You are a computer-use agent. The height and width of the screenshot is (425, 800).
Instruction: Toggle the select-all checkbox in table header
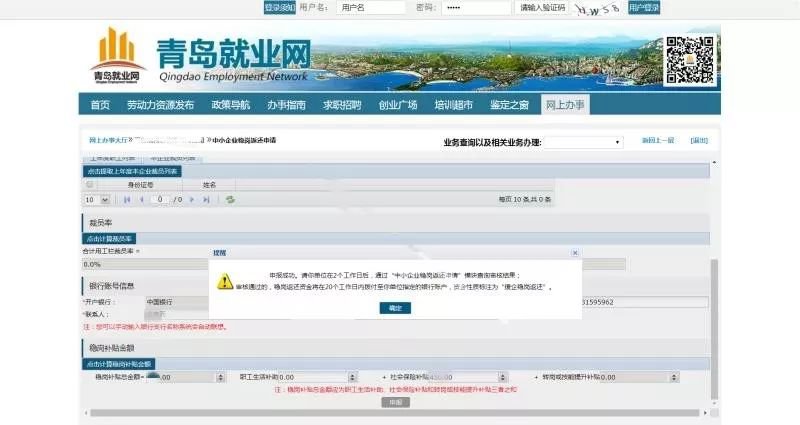[x=90, y=185]
